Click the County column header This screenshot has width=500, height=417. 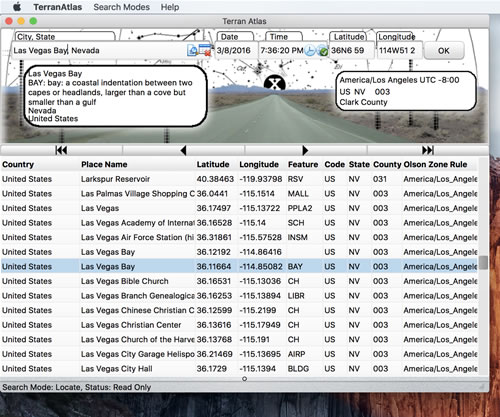coord(387,164)
